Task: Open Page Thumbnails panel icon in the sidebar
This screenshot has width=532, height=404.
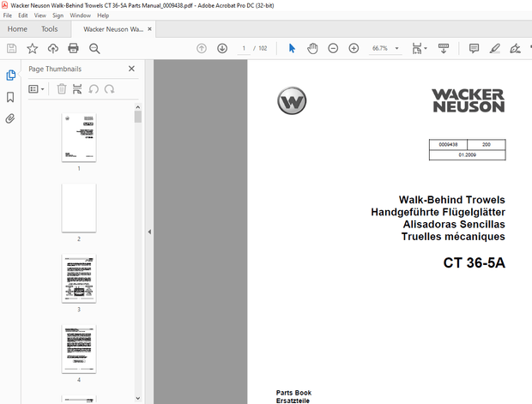Action: click(x=10, y=75)
